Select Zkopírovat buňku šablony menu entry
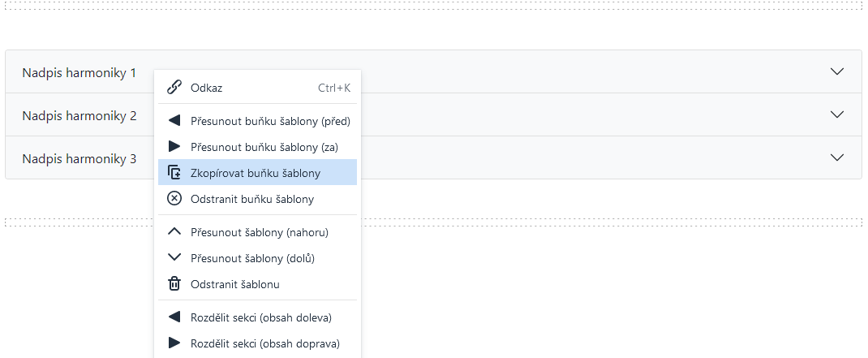The image size is (868, 358). [257, 172]
